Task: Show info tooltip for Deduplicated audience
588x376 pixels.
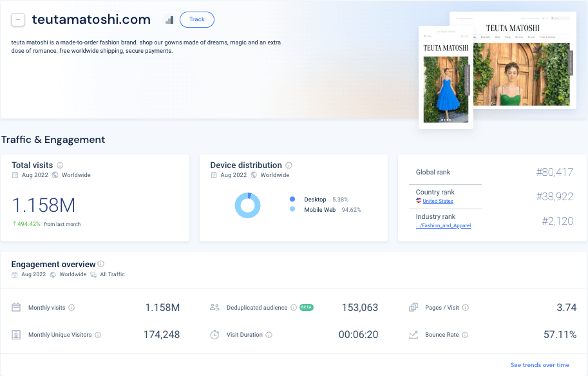Action: pyautogui.click(x=294, y=307)
